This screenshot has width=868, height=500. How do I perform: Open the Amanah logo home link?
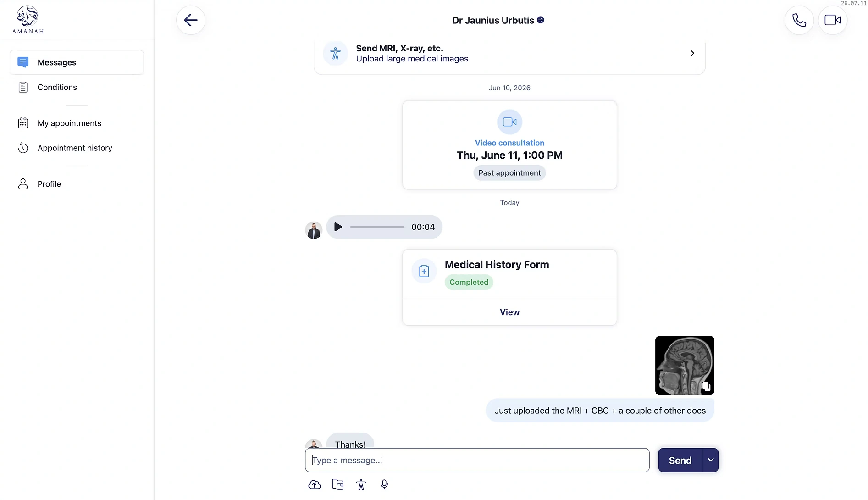click(28, 20)
